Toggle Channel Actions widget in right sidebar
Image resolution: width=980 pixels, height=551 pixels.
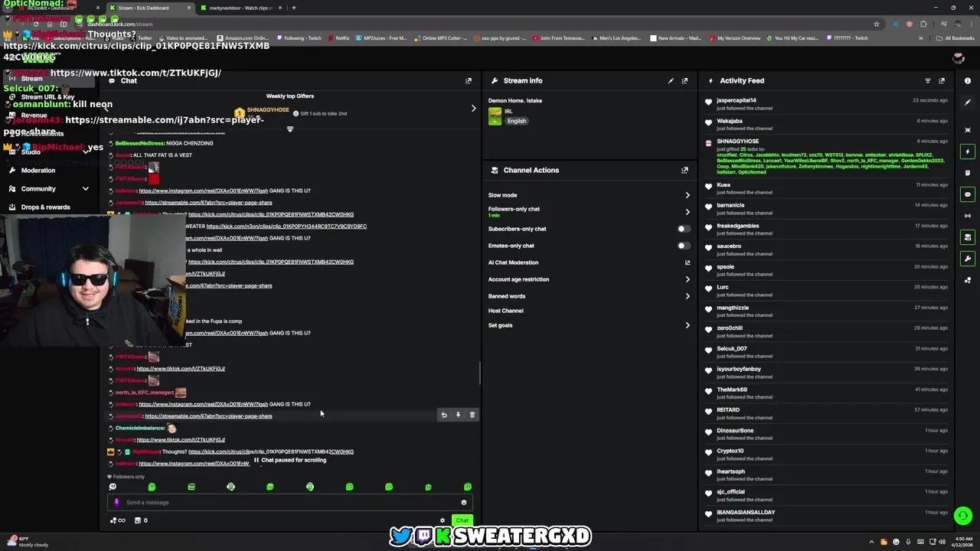(968, 237)
